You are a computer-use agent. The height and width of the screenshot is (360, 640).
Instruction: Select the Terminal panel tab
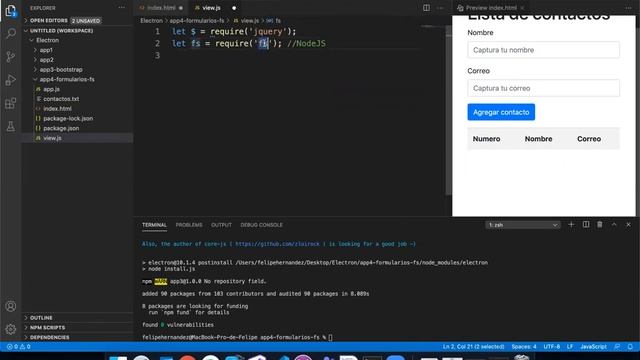[x=154, y=225]
